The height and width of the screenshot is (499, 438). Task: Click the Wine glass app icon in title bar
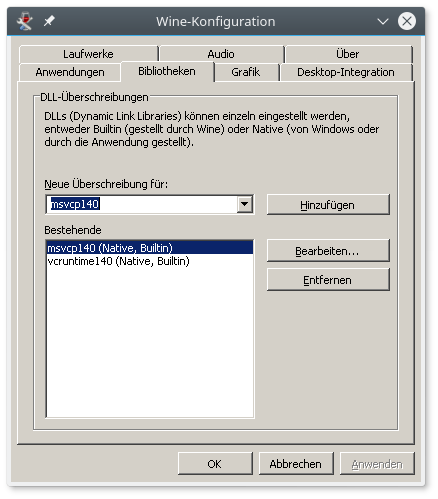coord(25,22)
